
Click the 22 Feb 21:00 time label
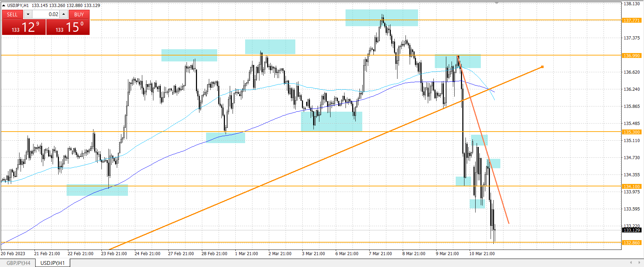[81, 254]
